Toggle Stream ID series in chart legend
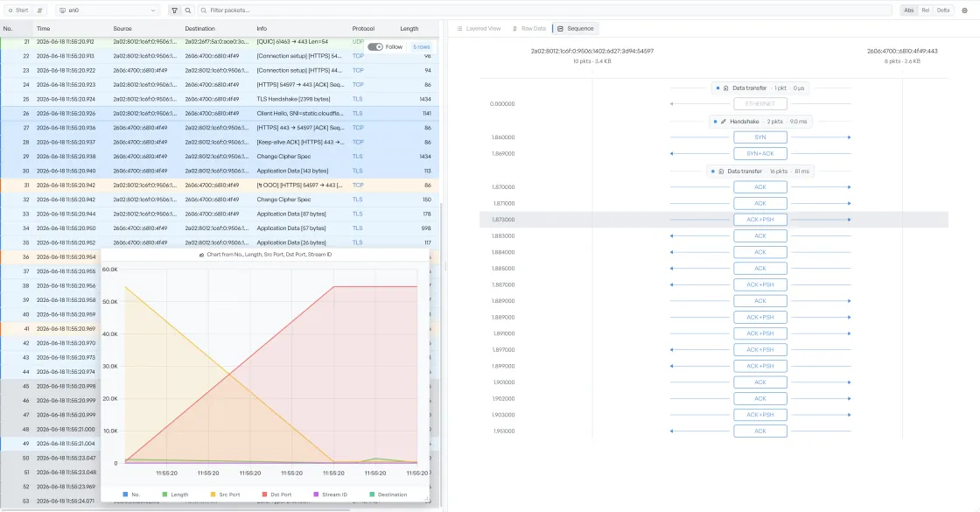 tap(330, 494)
